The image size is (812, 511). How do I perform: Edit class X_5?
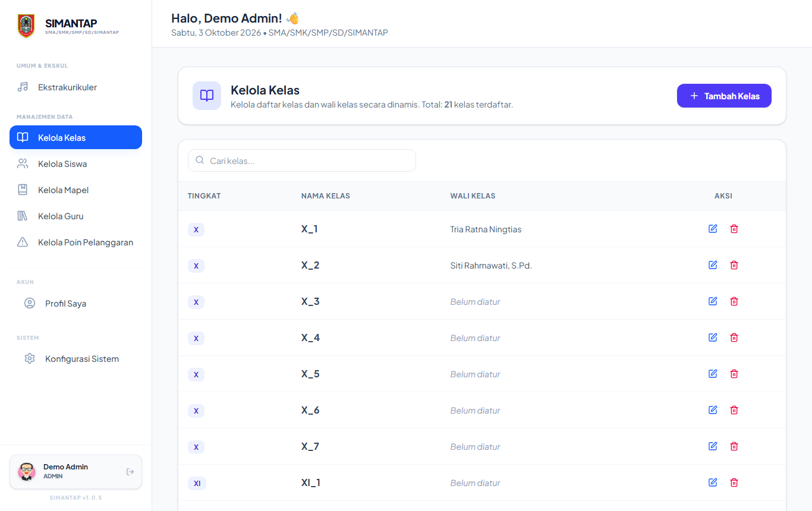(713, 374)
